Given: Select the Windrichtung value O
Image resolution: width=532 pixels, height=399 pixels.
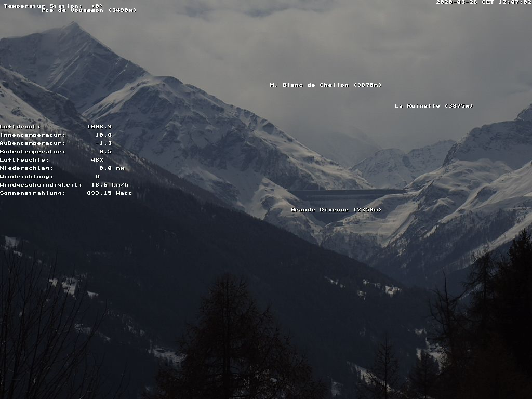Looking at the screenshot, I should point(97,177).
